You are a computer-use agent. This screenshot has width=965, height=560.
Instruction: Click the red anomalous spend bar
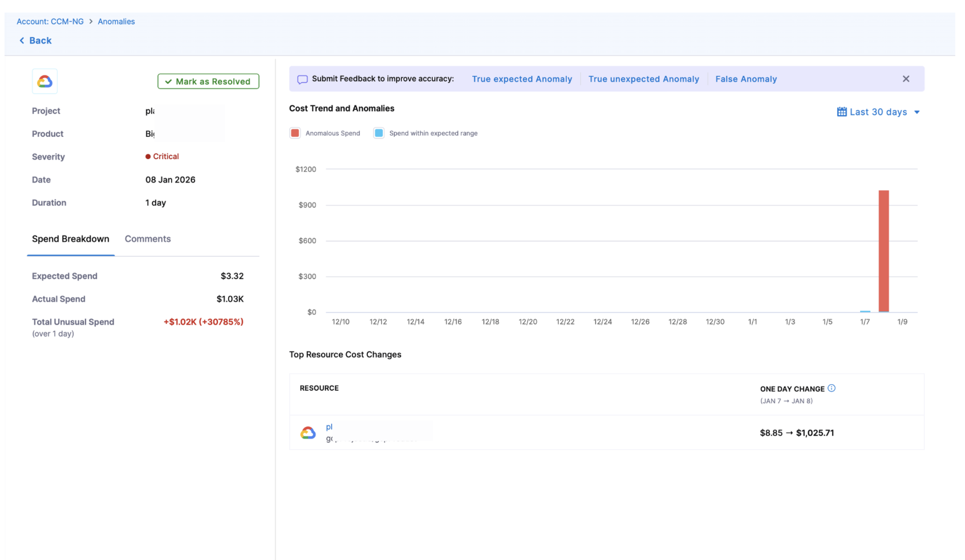click(883, 251)
